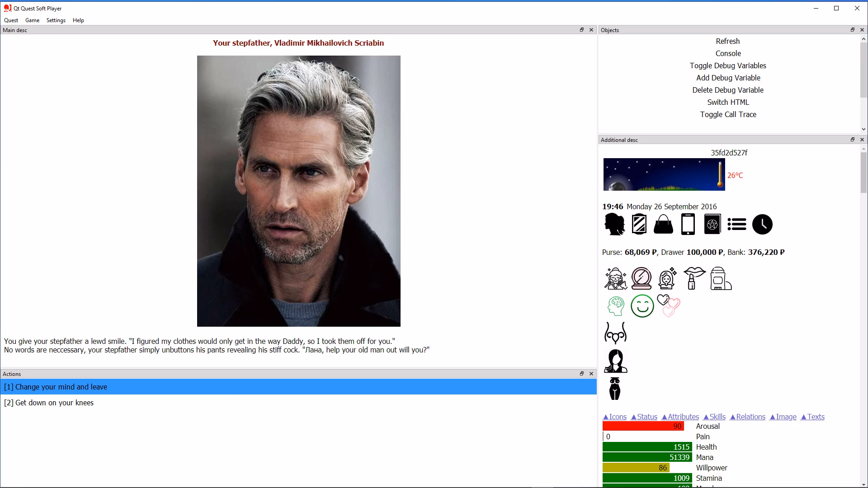Image resolution: width=868 pixels, height=488 pixels.
Task: Click the green smiley mood icon
Action: [x=642, y=306]
